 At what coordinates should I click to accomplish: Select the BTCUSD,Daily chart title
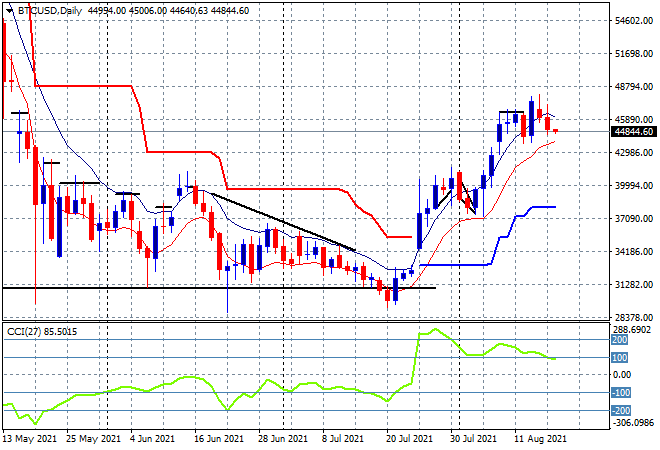coord(50,11)
